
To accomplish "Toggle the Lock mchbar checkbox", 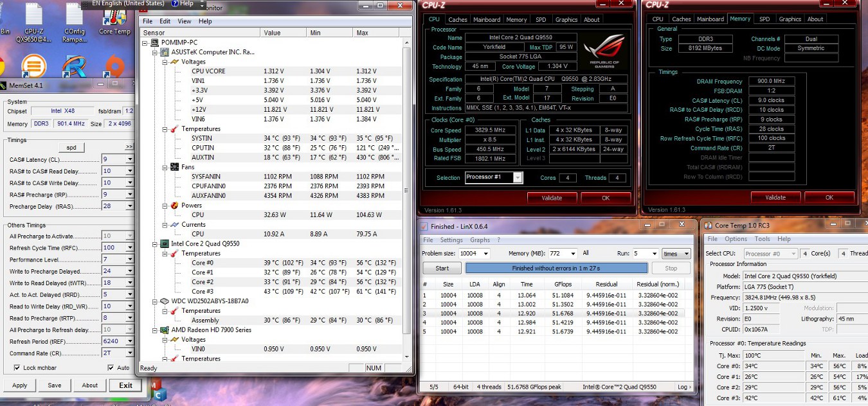I will click(17, 368).
